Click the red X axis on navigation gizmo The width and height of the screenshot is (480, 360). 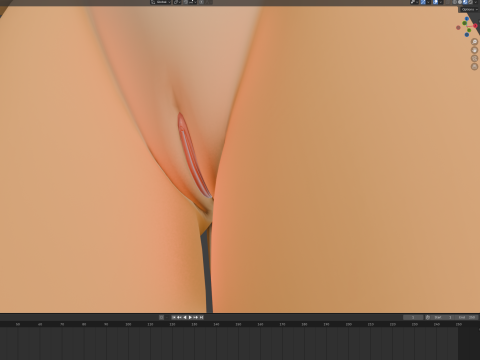point(475,26)
